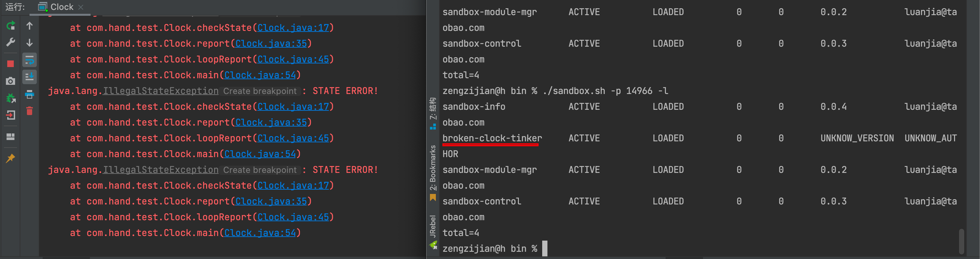Viewport: 980px width, 259px height.
Task: Toggle soft-wrap in the console
Action: [x=30, y=60]
